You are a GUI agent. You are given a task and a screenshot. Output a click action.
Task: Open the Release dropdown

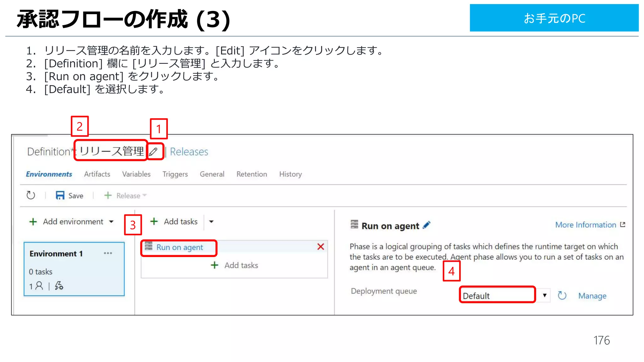(145, 195)
